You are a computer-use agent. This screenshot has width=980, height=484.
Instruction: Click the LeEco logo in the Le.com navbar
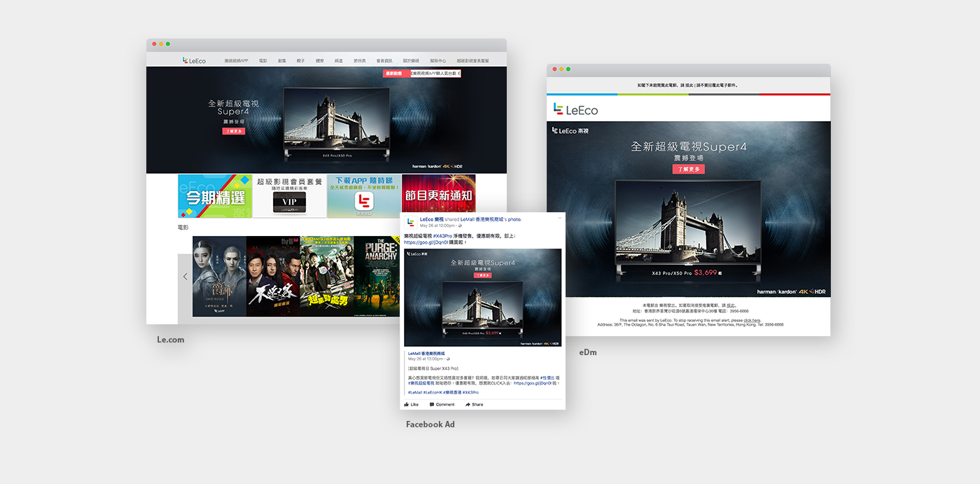pyautogui.click(x=194, y=61)
